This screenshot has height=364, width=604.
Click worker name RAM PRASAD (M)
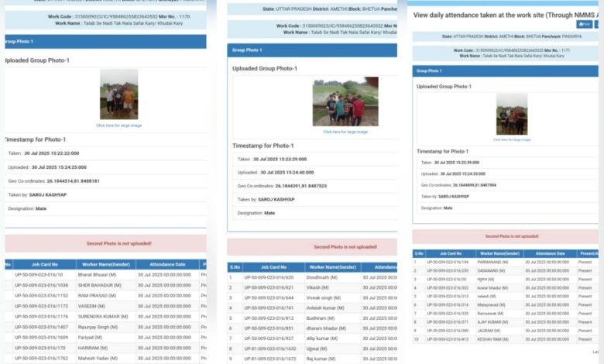click(x=97, y=296)
